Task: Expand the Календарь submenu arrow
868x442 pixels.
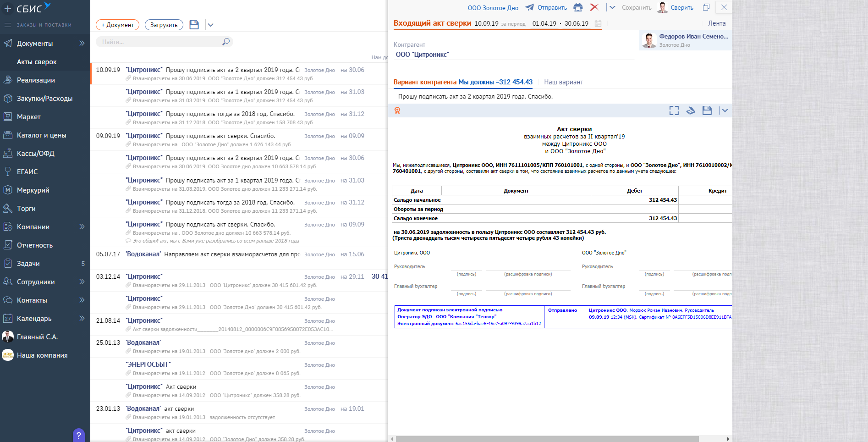Action: pos(82,319)
